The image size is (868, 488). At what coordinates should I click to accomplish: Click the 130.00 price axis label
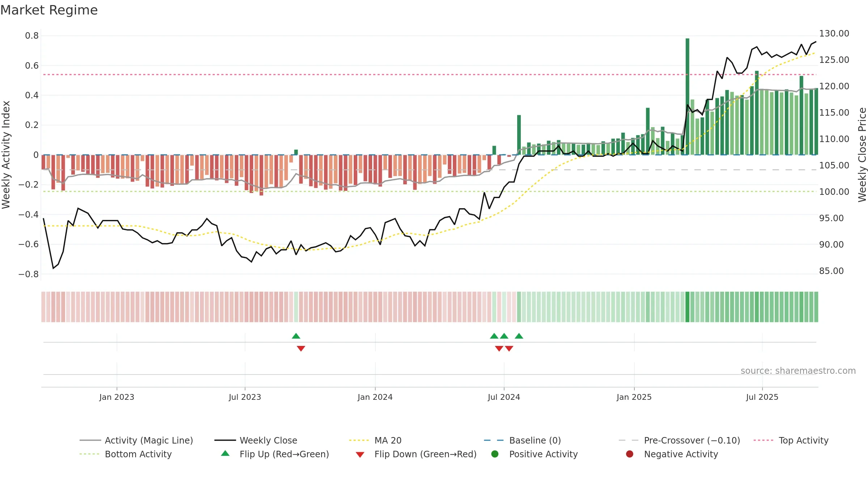coord(834,34)
